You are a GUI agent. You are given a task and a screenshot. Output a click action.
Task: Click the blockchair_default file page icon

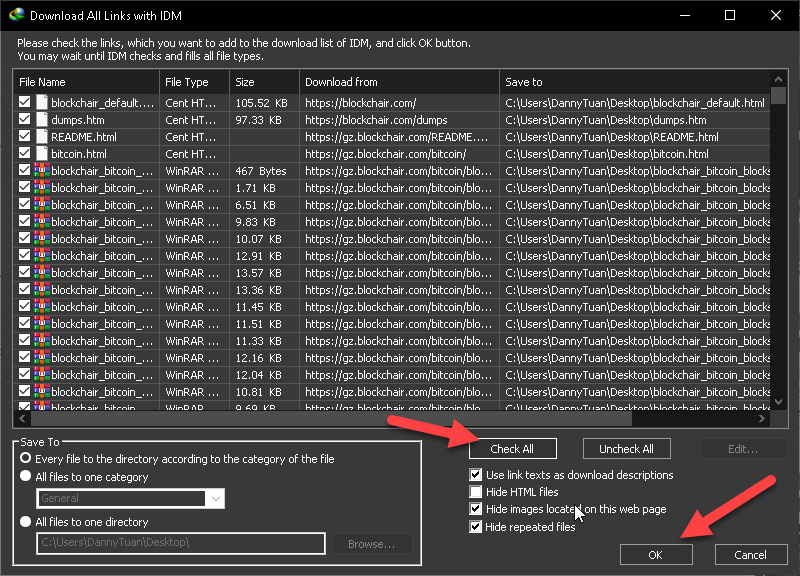42,102
